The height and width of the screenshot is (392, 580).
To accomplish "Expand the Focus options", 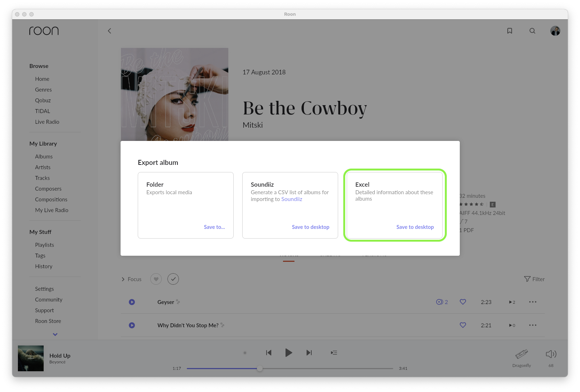I will click(x=131, y=279).
